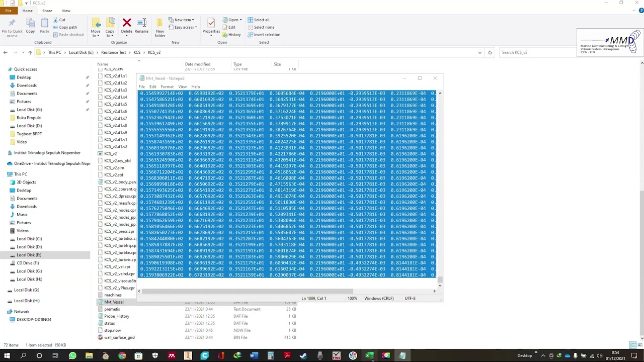Click Notepad's horizontal scrollbar thumb
Viewport: 644px width, 362px height.
coord(248,291)
